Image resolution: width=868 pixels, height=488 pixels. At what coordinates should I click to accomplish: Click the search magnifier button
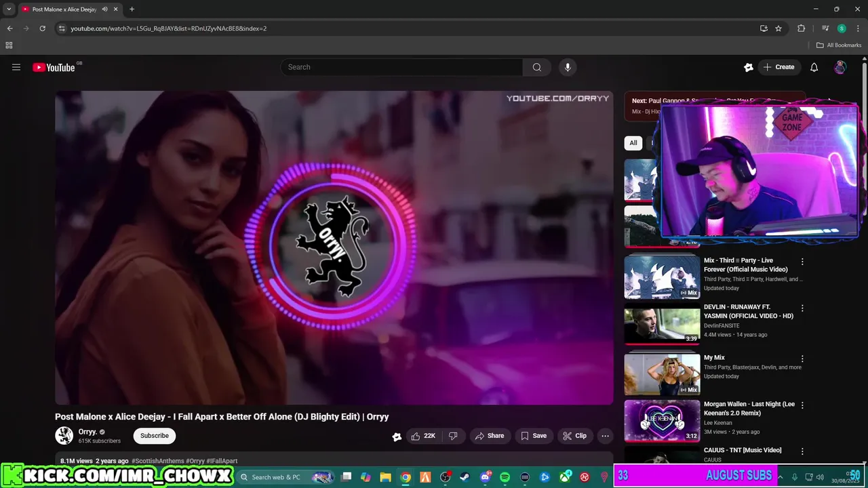(x=537, y=67)
